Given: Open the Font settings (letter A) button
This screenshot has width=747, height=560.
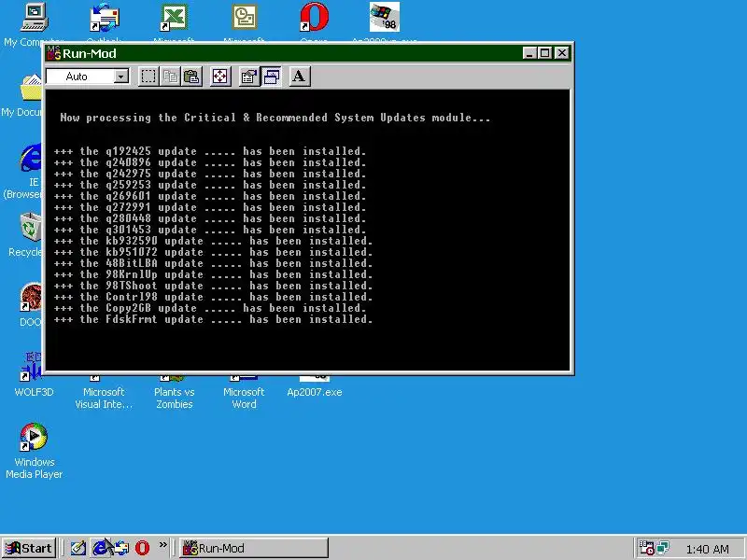Looking at the screenshot, I should tap(299, 77).
